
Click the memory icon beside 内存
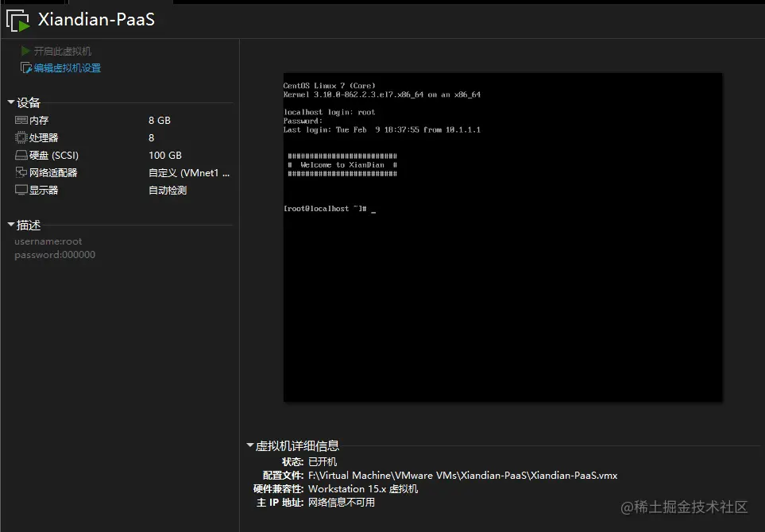coord(21,120)
